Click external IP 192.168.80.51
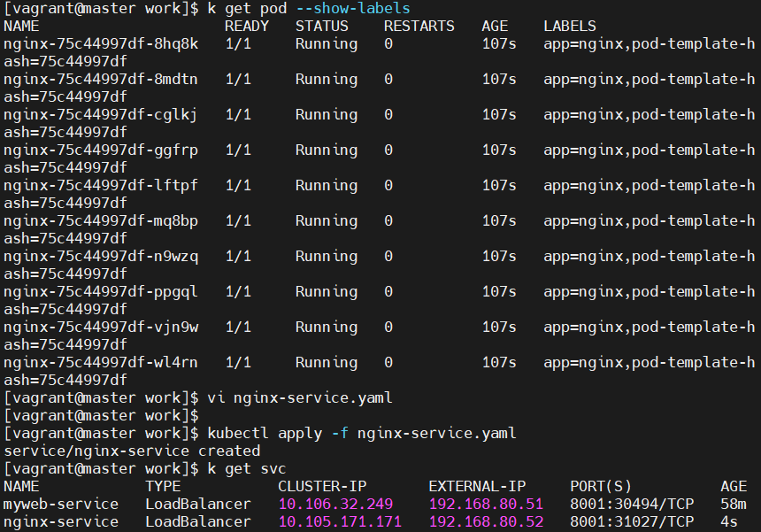Image resolution: width=761 pixels, height=532 pixels. tap(487, 505)
